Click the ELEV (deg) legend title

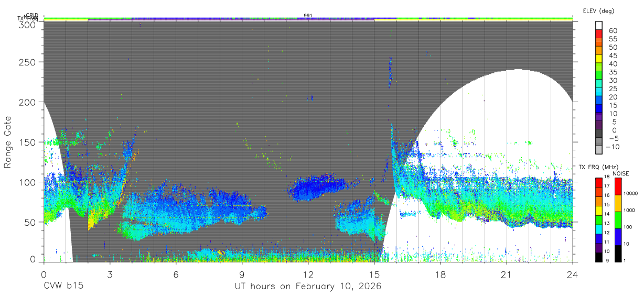click(x=599, y=11)
